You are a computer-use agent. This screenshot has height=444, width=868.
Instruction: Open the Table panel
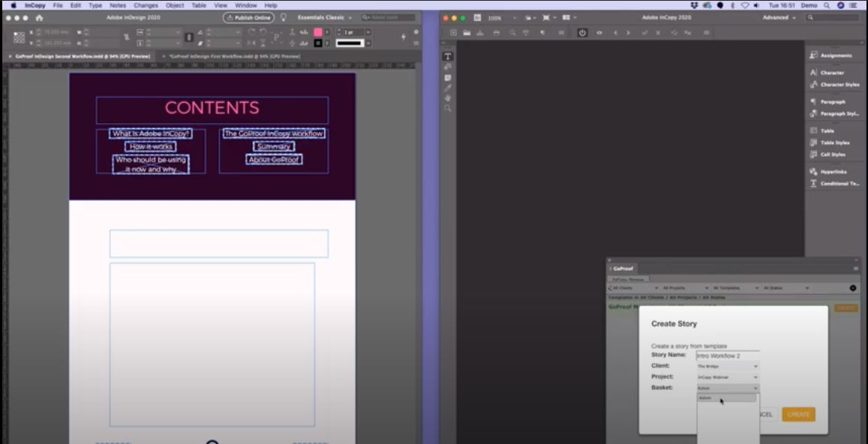coord(822,130)
